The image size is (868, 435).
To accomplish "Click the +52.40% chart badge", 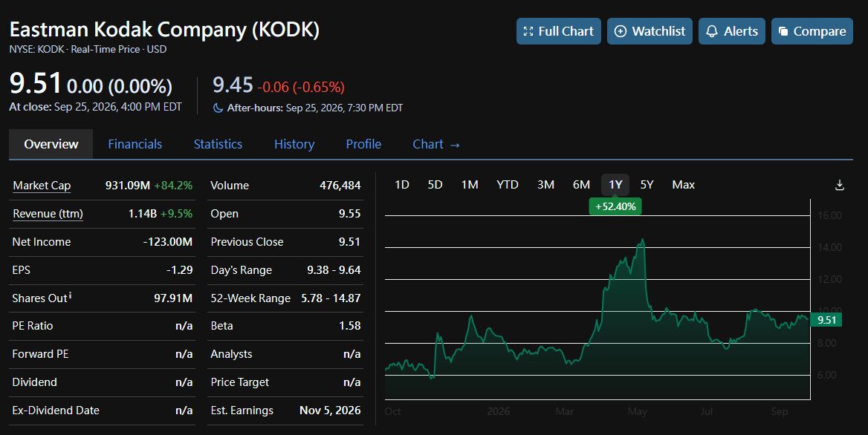I will [x=615, y=206].
